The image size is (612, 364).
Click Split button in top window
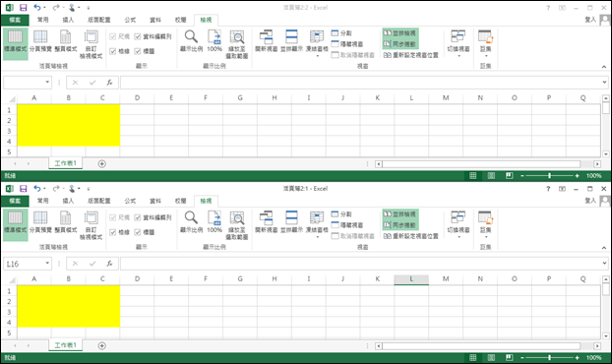click(x=341, y=33)
